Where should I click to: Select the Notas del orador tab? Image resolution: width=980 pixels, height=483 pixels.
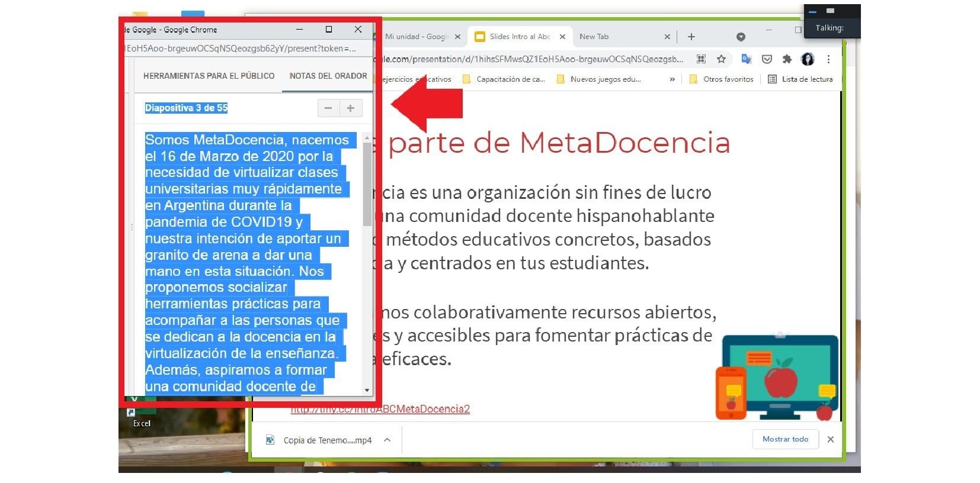click(x=328, y=76)
